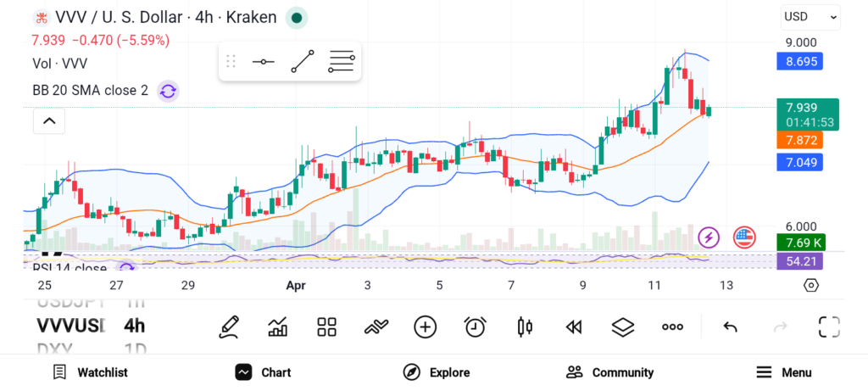The width and height of the screenshot is (868, 391).
Task: Open the four-squares grid icon
Action: [326, 327]
